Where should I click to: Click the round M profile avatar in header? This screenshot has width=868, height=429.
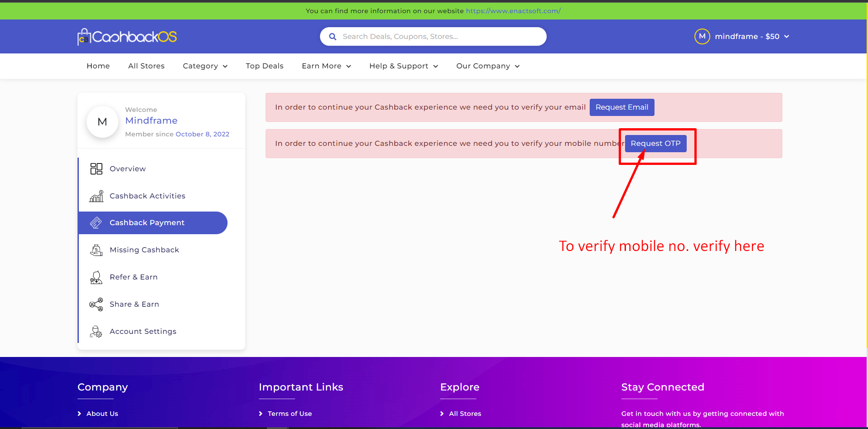(x=702, y=36)
